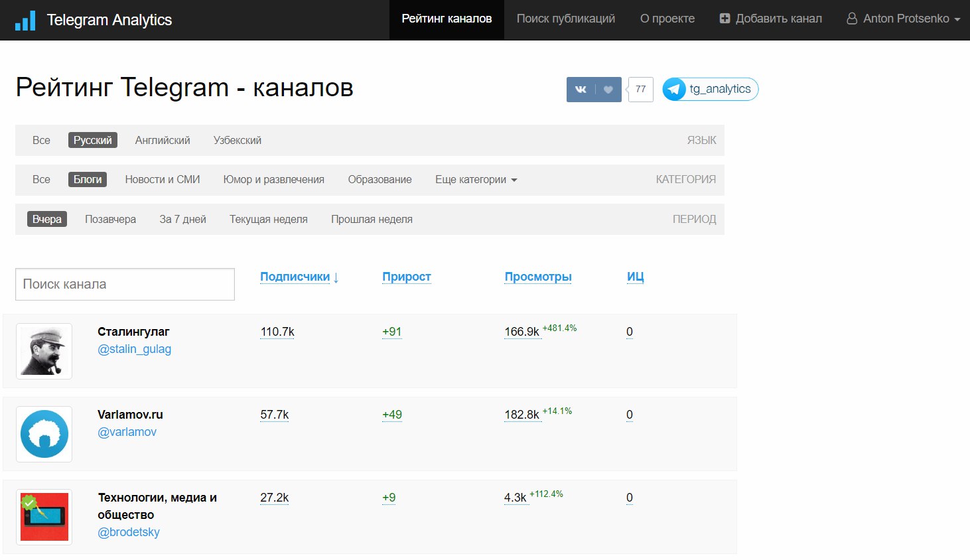The image size is (970, 560).
Task: Click the +91 growth value
Action: click(x=392, y=332)
